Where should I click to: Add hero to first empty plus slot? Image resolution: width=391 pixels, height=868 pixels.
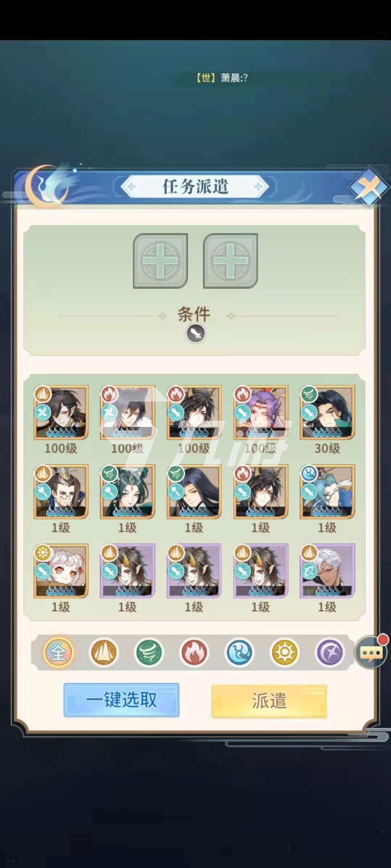pos(160,261)
